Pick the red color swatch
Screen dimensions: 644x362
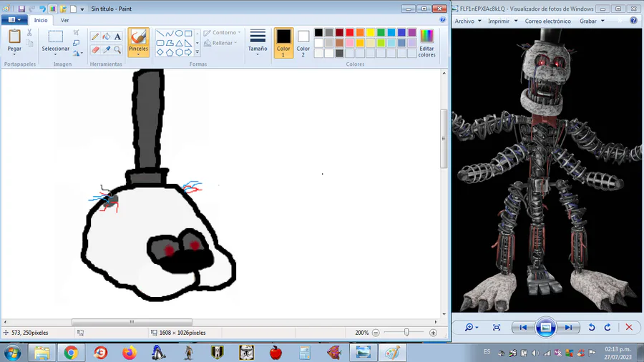pos(349,32)
